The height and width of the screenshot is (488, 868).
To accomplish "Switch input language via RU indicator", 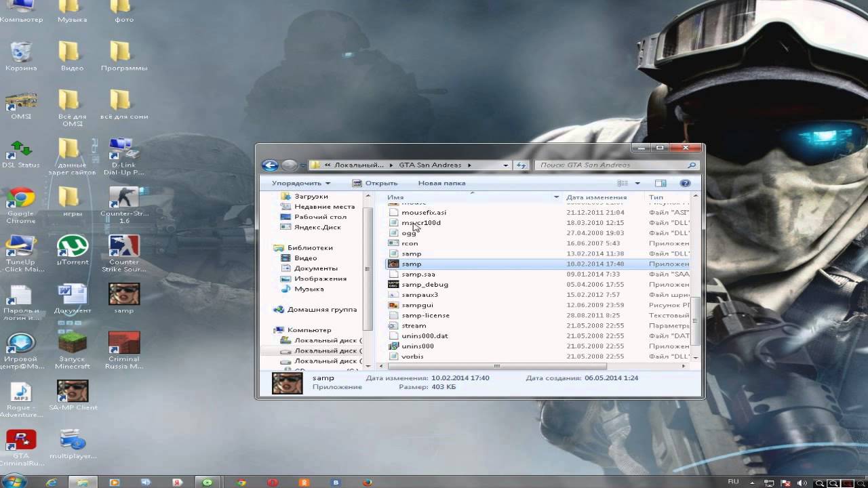I will 733,481.
